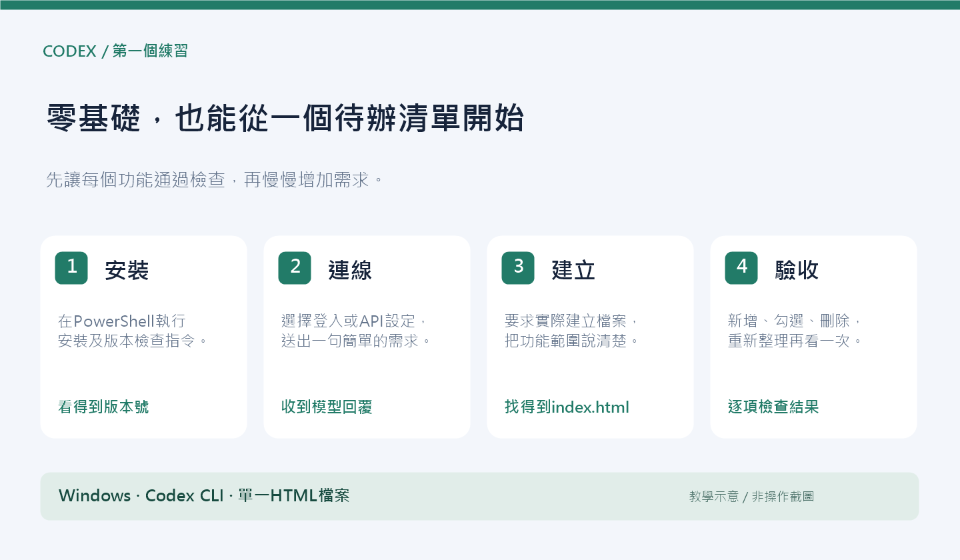
Task: Click the footer note 教學示意 / 非操作截圖
Action: [751, 497]
